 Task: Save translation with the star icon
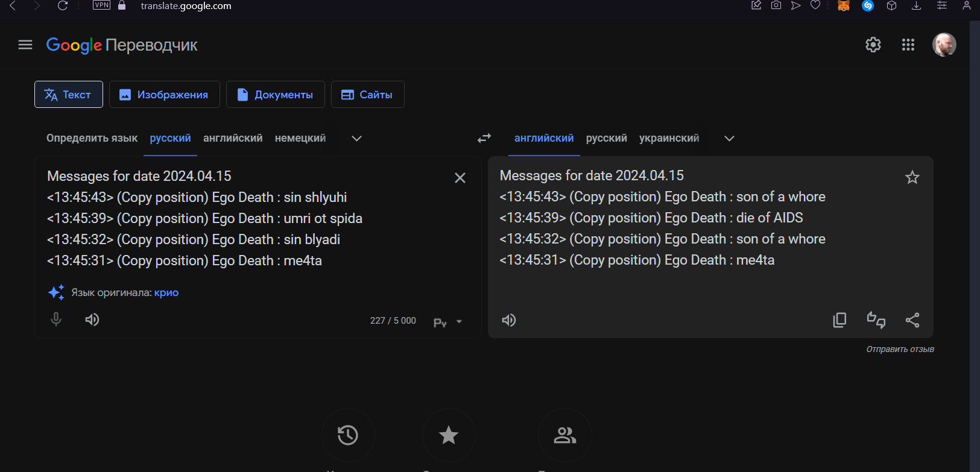click(x=912, y=177)
